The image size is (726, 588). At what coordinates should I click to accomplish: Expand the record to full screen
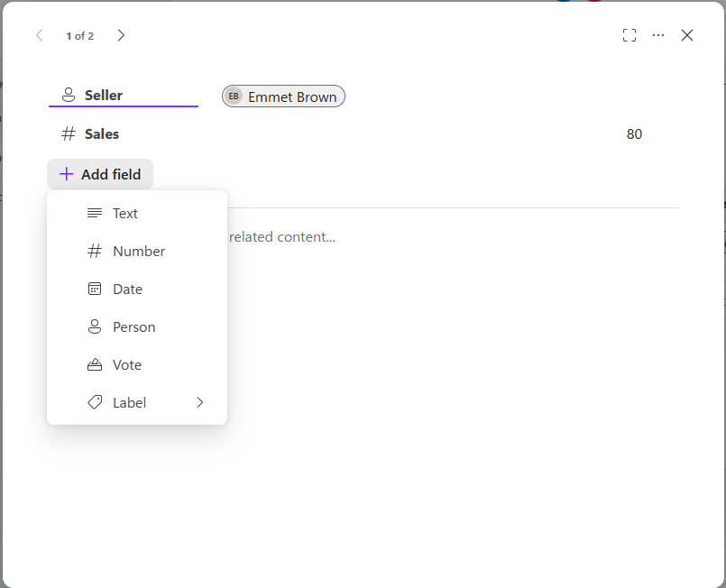point(630,35)
